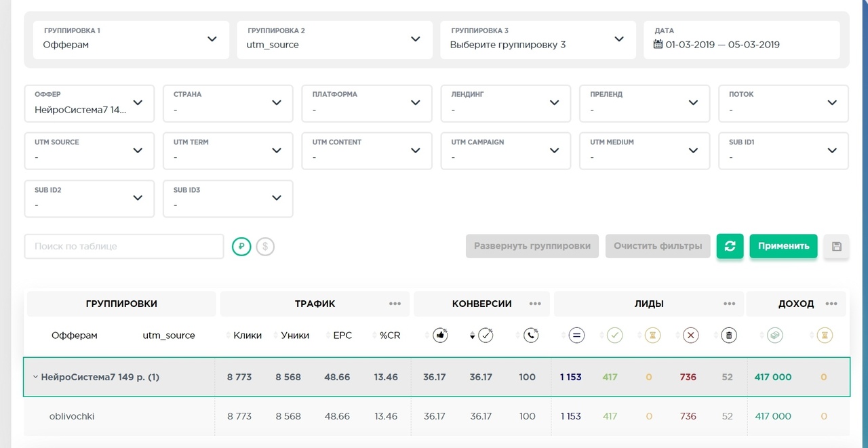Click the Очистить фильтры button
The image size is (868, 448).
pos(658,246)
